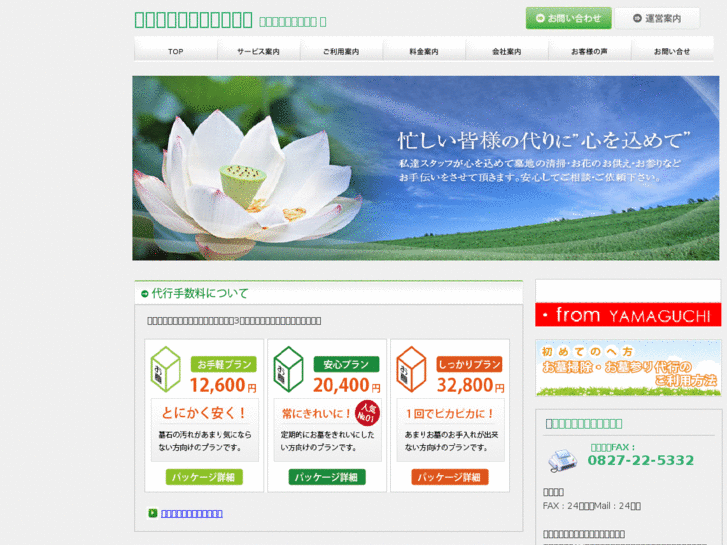727x545 pixels.
Task: Click the dark green cube icon of 安心プラン
Action: point(288,369)
